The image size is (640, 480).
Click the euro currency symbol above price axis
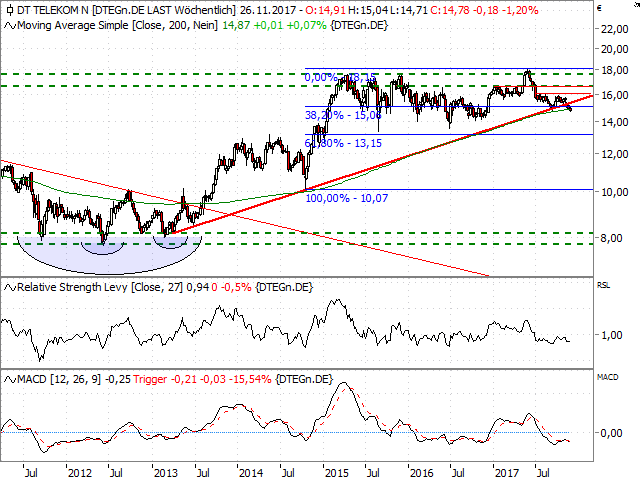click(597, 6)
